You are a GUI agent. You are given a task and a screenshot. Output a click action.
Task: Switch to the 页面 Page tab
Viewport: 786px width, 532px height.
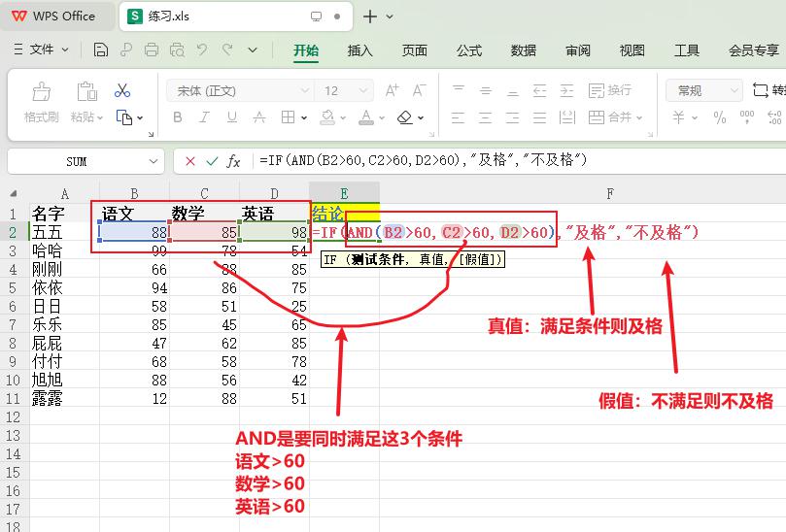click(x=415, y=50)
